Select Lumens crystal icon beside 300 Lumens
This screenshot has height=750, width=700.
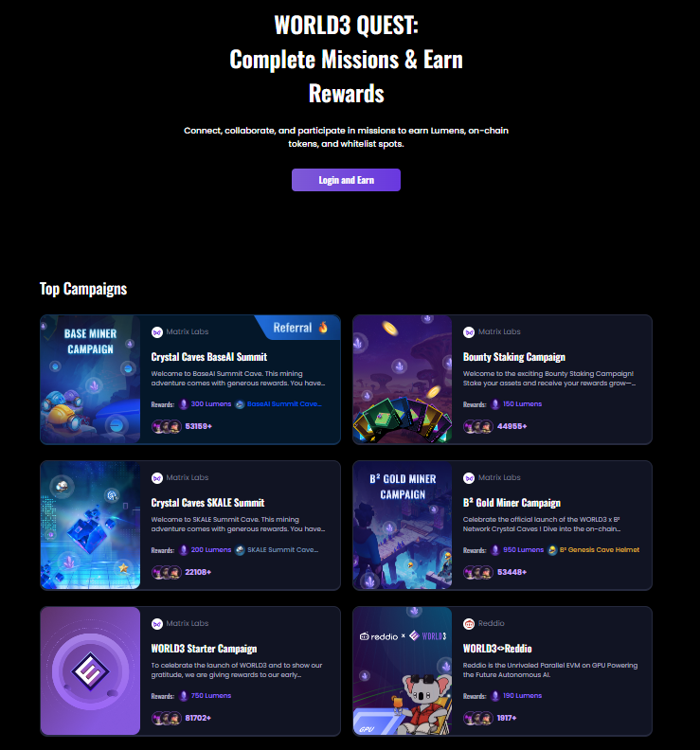[x=183, y=404]
